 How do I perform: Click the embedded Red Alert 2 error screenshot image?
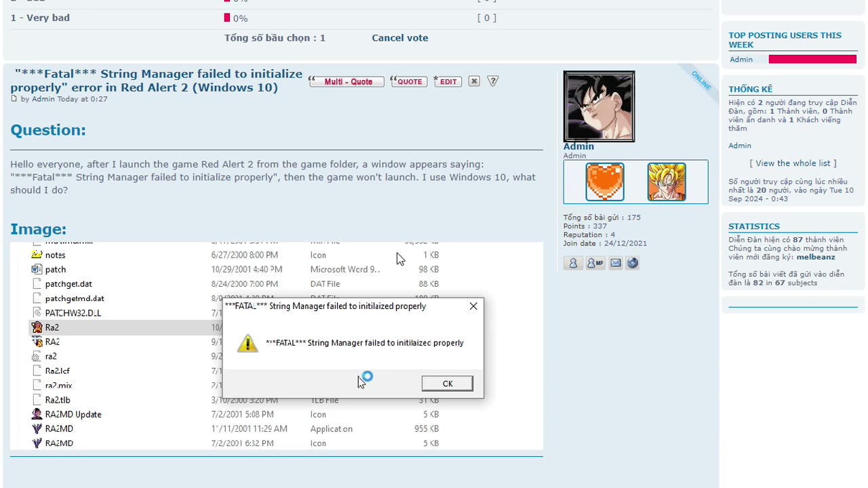pyautogui.click(x=277, y=346)
